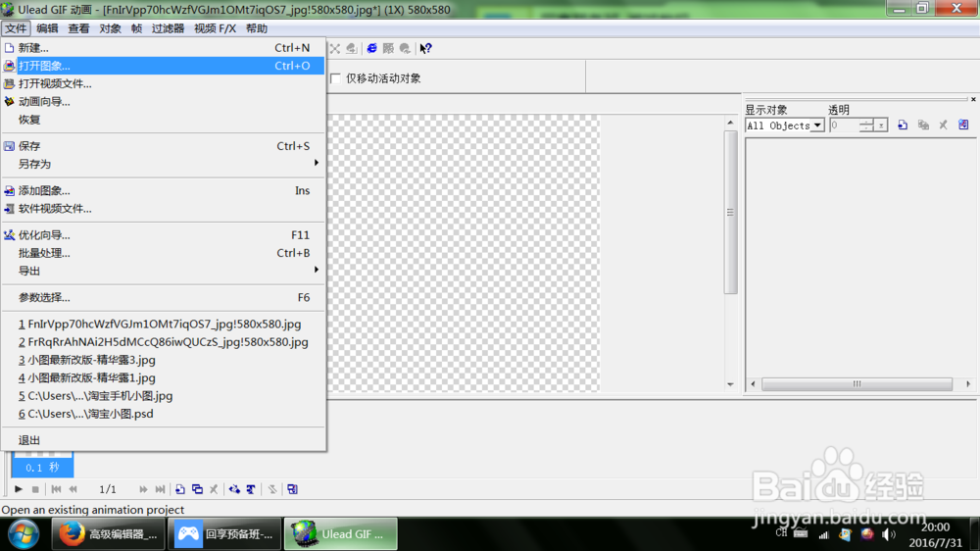Click the canvas vertical scrollbar thumb
Viewport: 980px width, 551px height.
pos(730,213)
